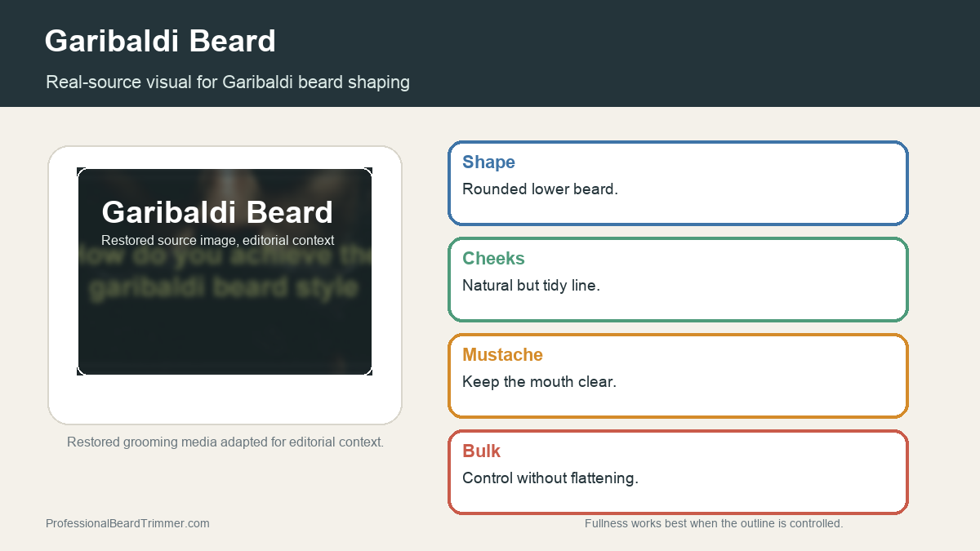The image size is (980, 551).
Task: Select the text 'Natural but tidy line.'
Action: (531, 286)
